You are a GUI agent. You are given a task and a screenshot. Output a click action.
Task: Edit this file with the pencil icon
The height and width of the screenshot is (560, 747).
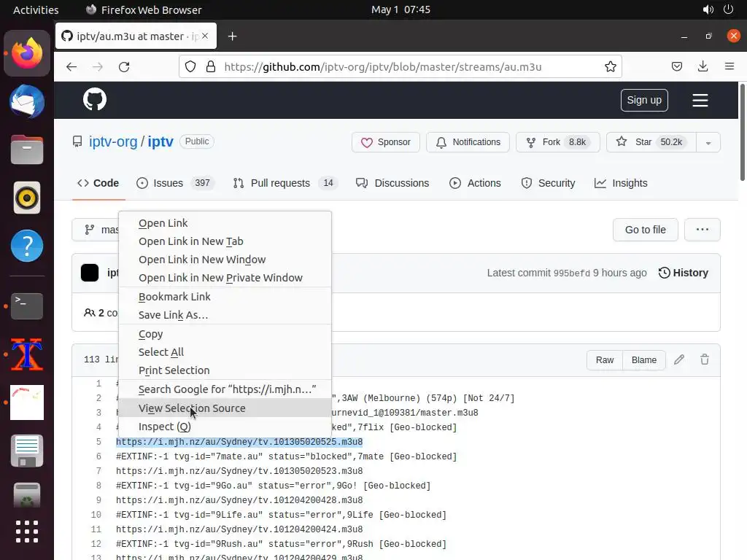pos(679,359)
